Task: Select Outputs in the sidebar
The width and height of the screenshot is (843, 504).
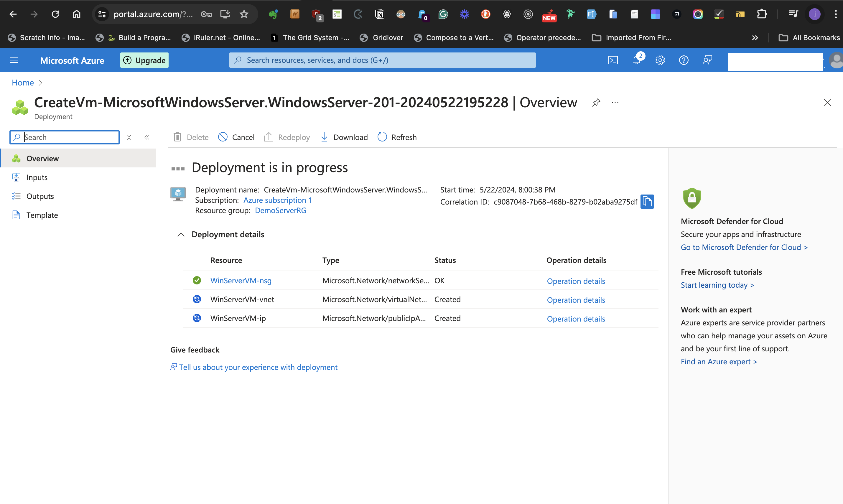Action: coord(40,196)
